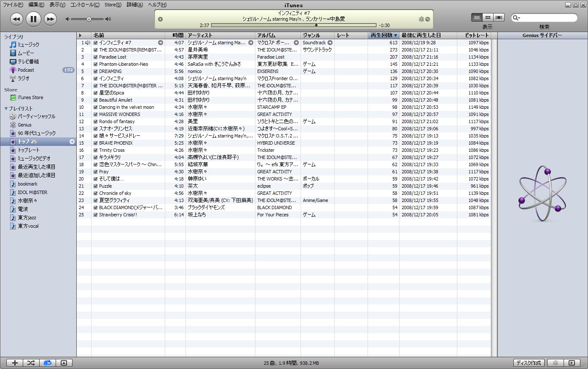Sort by ジャンル column header
Viewport: 588px width, 369px height.
(x=317, y=35)
